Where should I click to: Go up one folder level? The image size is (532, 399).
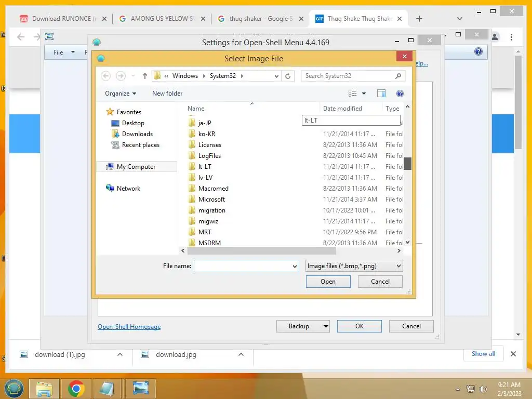[x=145, y=76]
